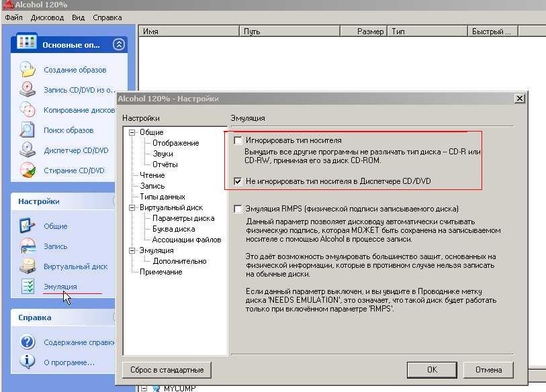
Task: Click the Основные операции panel header icon
Action: click(26, 42)
